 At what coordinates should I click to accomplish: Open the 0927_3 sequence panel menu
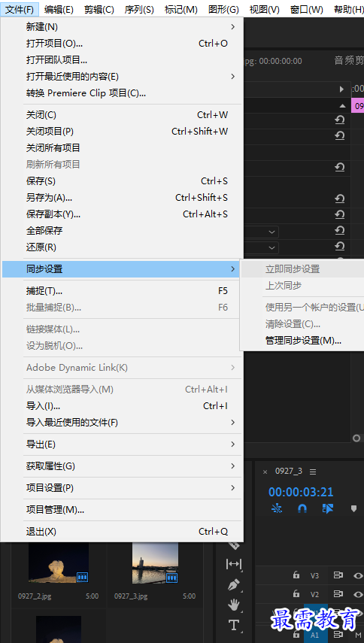click(313, 472)
